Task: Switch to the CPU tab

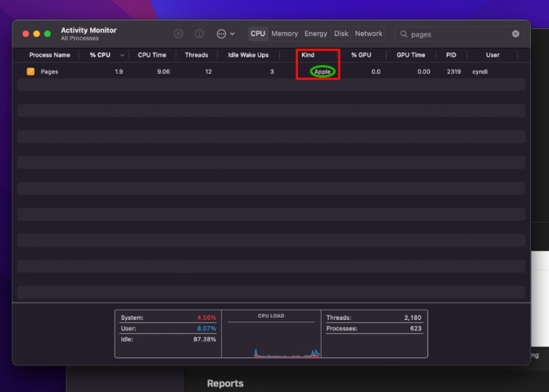Action: [x=258, y=34]
